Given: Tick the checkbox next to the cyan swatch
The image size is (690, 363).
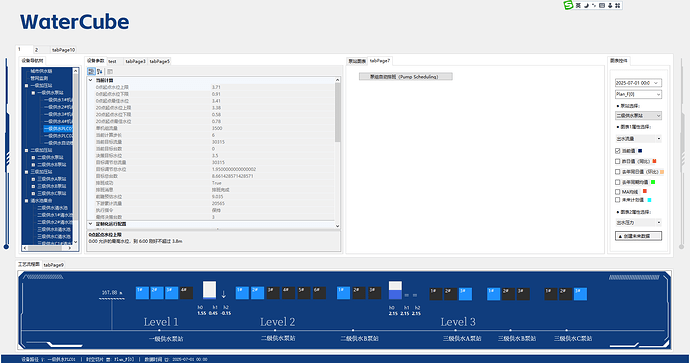Looking at the screenshot, I should click(618, 200).
